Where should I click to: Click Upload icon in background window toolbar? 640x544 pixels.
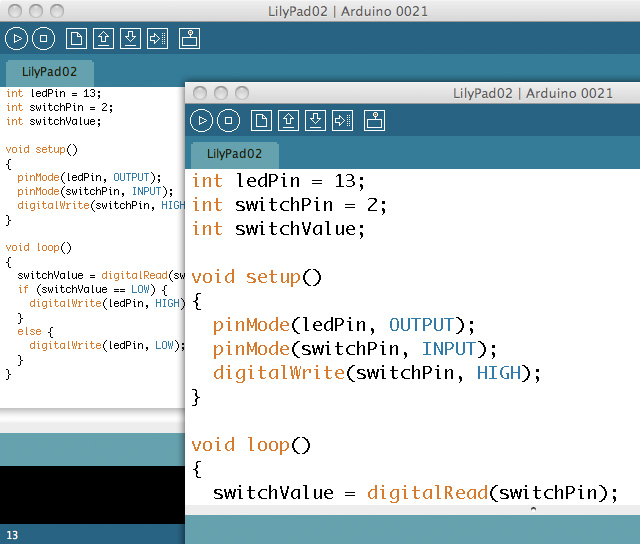158,39
